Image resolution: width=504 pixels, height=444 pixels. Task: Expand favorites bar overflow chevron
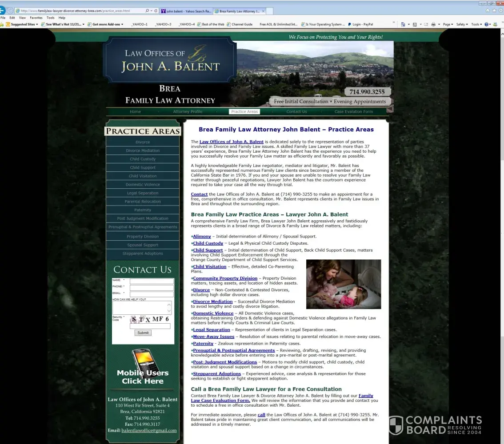394,23
